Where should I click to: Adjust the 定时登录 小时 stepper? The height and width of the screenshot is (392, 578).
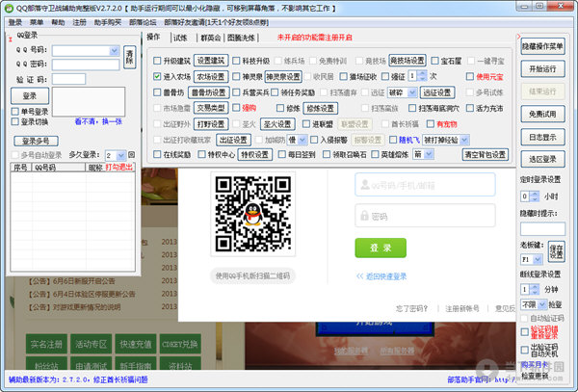point(534,196)
